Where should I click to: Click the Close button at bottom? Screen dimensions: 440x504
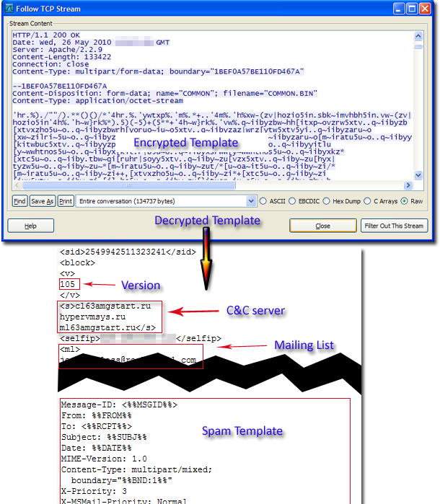(x=322, y=226)
